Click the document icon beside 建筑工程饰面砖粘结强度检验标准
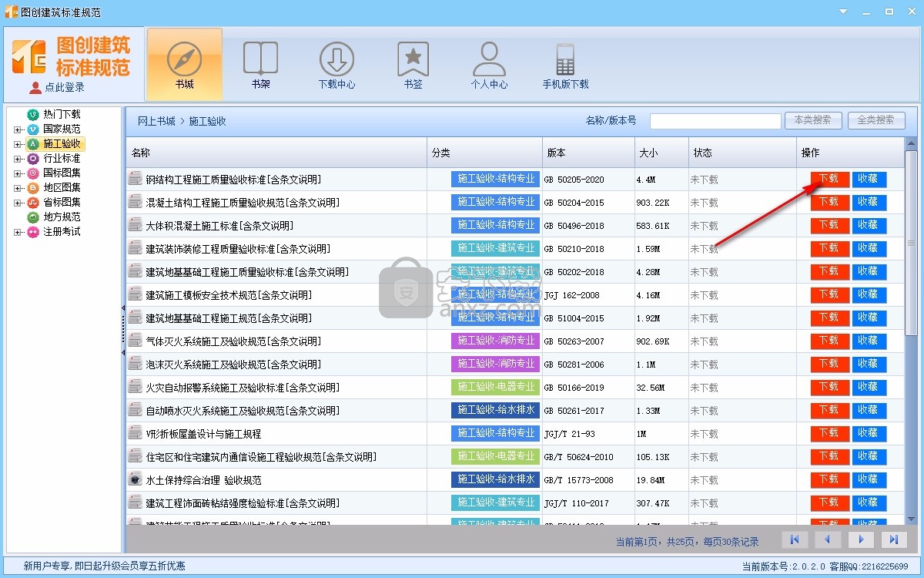Screen dimensions: 924x578 click(136, 502)
